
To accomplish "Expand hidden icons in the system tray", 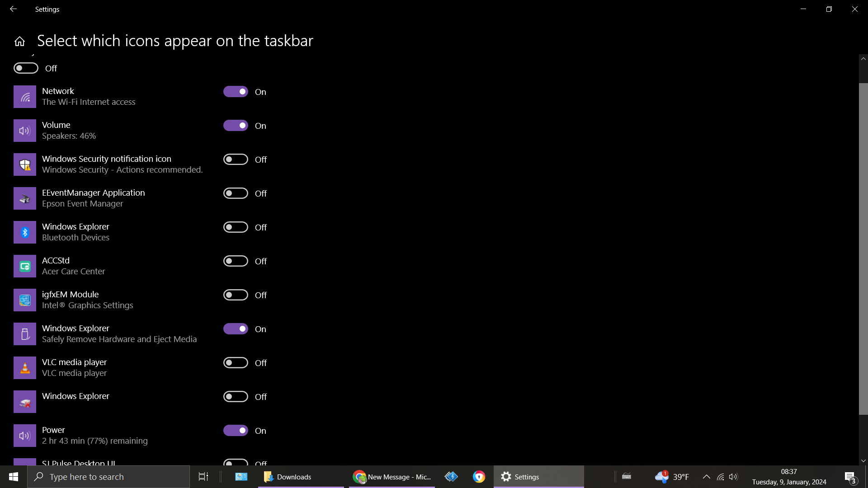I will (706, 476).
